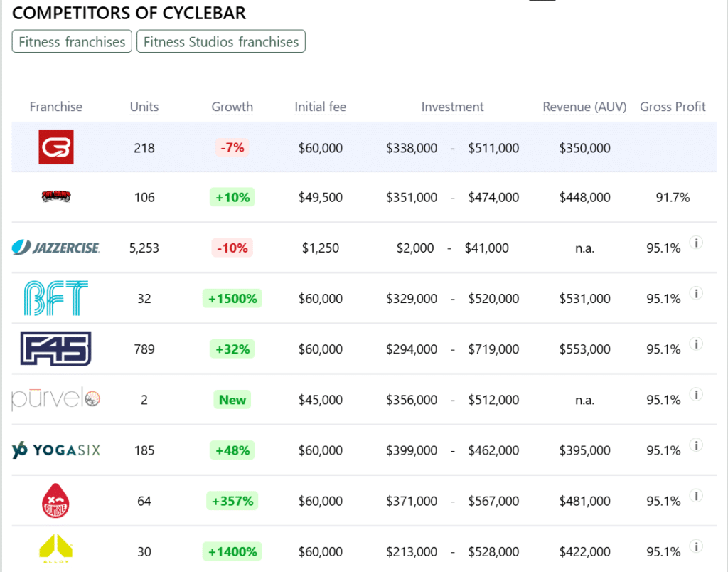Click the $719,000 investment value
The width and height of the screenshot is (728, 572).
[493, 349]
